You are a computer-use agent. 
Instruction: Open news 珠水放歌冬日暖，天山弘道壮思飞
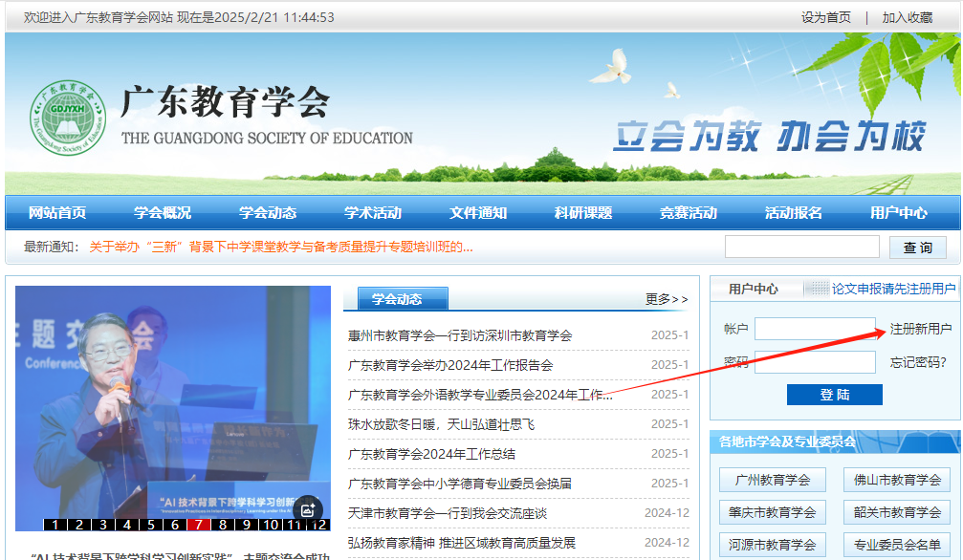441,424
